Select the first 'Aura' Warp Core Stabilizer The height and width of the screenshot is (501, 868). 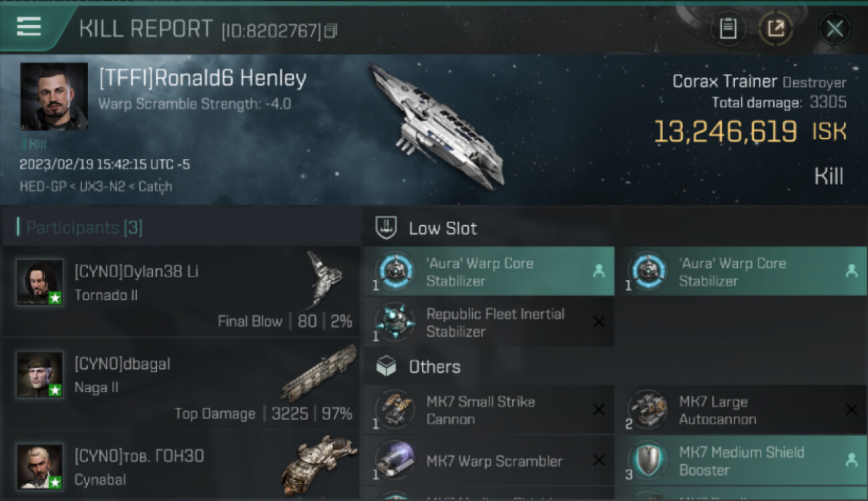489,271
